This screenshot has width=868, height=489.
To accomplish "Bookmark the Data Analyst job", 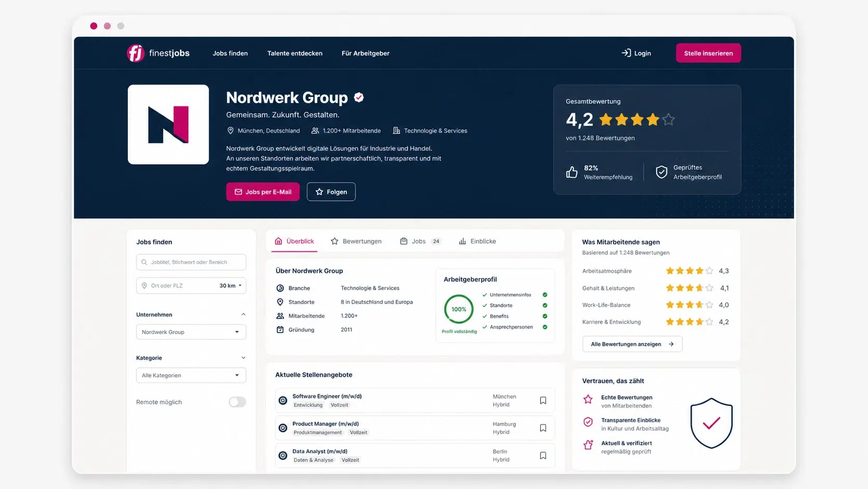I will pos(543,456).
